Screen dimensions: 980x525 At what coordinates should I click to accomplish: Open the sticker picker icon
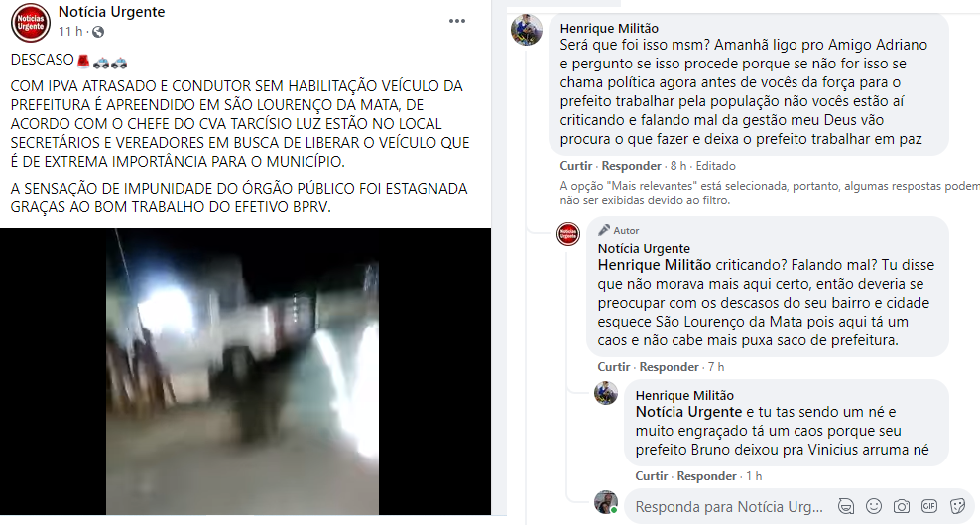[957, 505]
